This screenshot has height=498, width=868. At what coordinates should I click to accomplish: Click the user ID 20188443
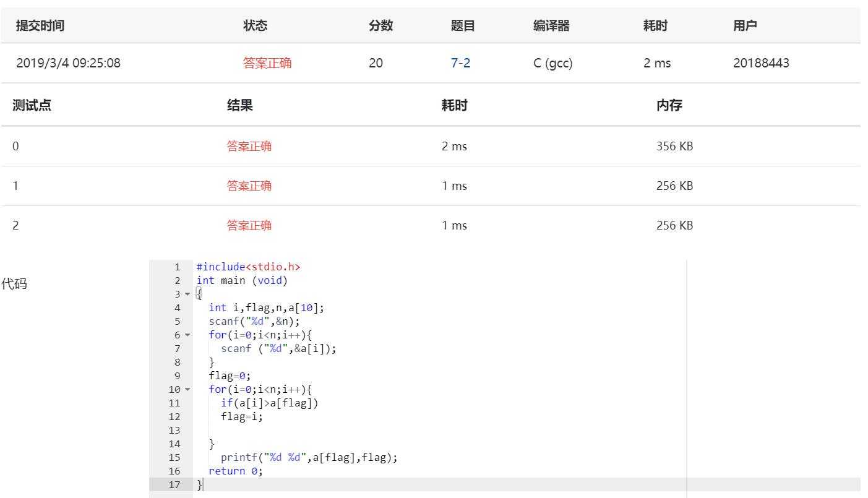pyautogui.click(x=761, y=62)
